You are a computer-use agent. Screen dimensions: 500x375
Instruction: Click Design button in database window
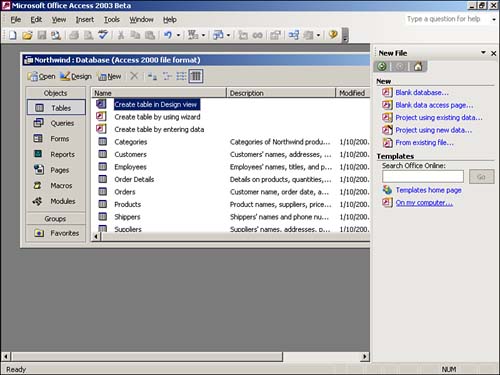click(76, 76)
